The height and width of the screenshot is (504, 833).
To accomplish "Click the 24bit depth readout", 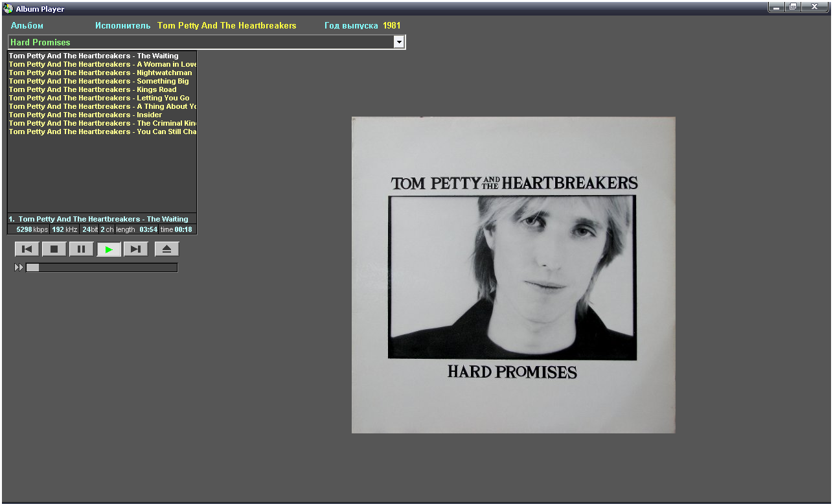I will click(x=90, y=229).
